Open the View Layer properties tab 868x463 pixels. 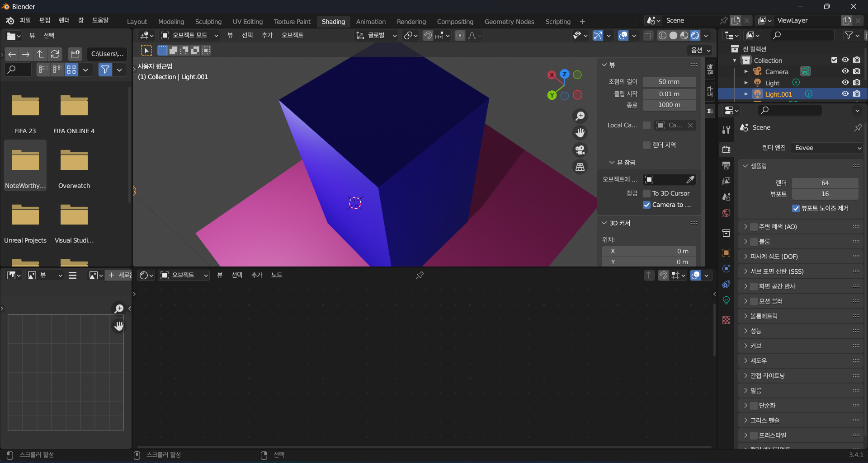pyautogui.click(x=726, y=181)
